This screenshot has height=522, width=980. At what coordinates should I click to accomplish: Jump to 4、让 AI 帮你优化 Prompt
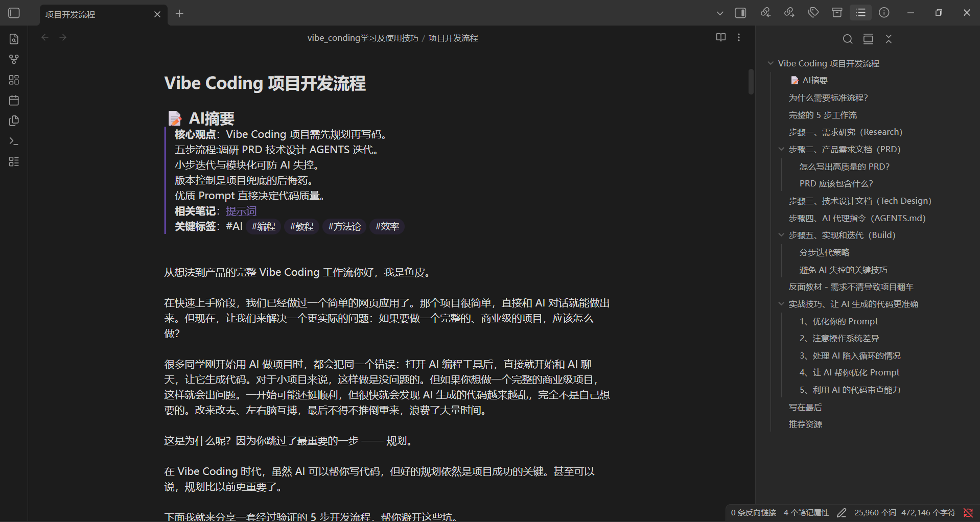point(850,372)
